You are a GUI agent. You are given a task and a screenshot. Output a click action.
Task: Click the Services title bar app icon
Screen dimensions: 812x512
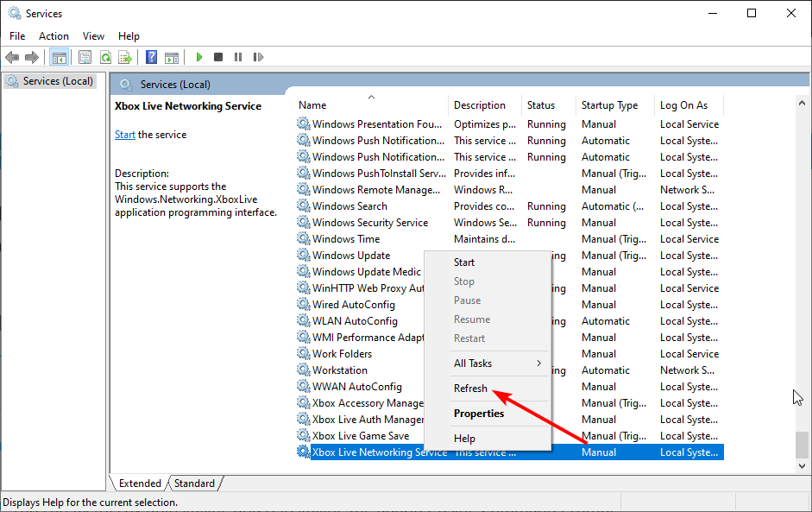pos(15,13)
